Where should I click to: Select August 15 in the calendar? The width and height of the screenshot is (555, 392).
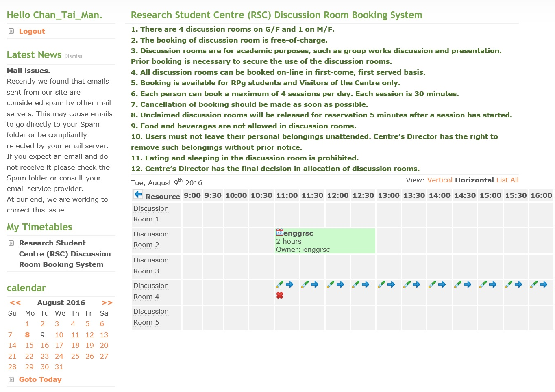[x=29, y=345]
